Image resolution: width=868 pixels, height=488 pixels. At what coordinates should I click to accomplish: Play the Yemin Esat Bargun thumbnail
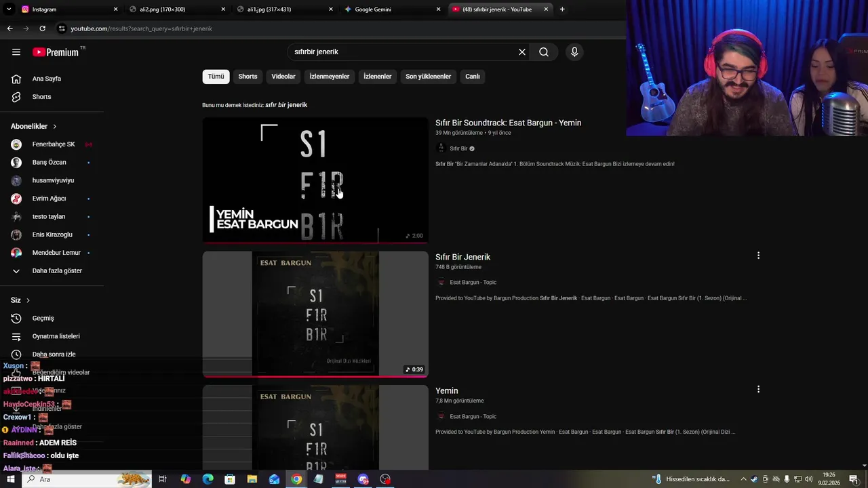pyautogui.click(x=315, y=180)
